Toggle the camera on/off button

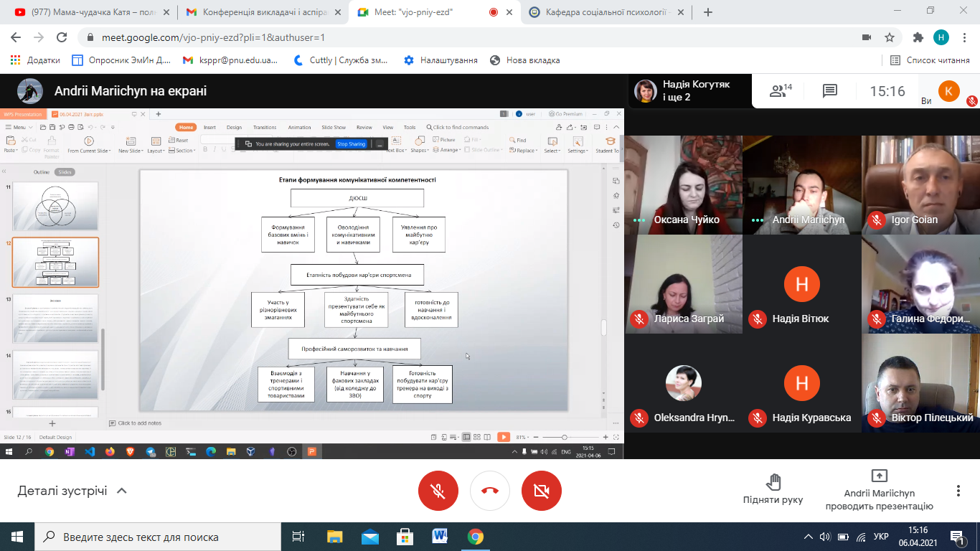point(542,491)
